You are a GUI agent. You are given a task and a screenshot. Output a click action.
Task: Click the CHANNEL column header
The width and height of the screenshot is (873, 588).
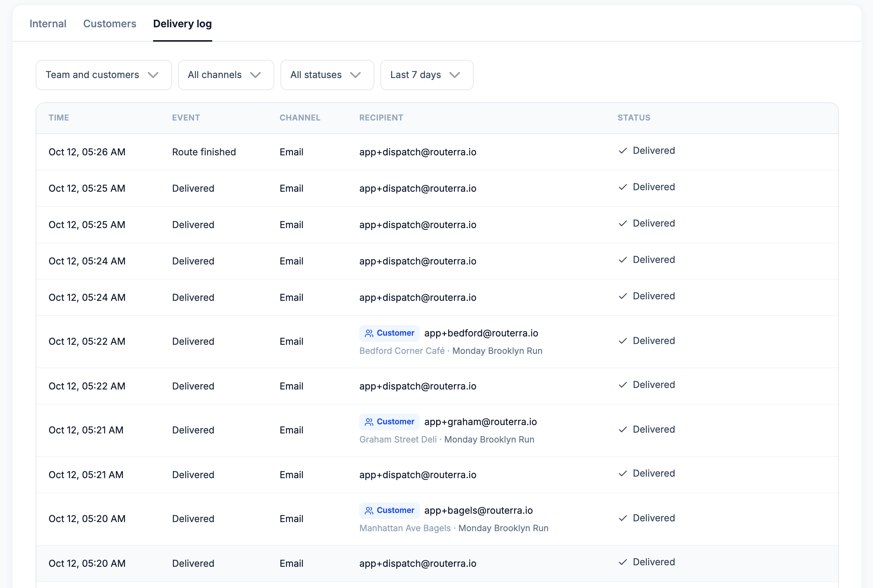tap(300, 118)
